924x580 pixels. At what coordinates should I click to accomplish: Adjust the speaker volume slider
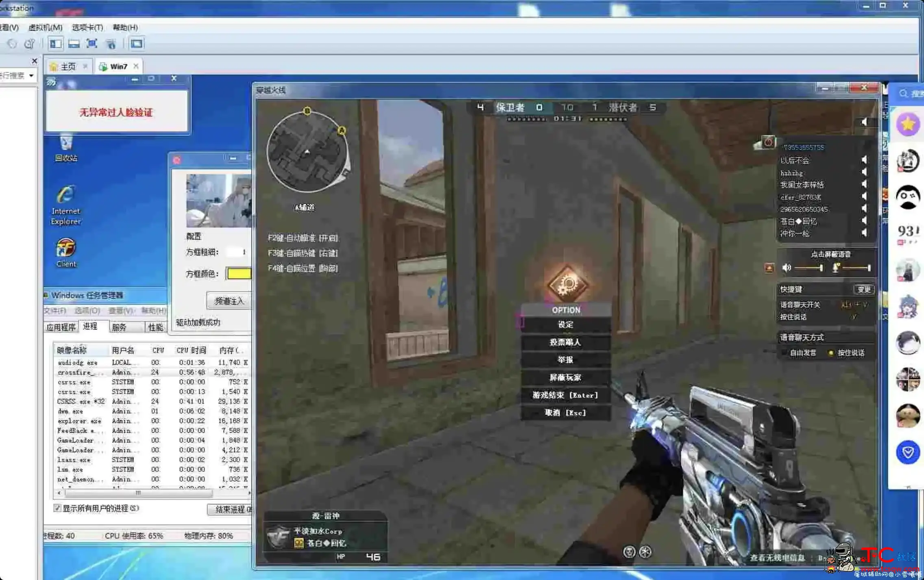(x=808, y=268)
